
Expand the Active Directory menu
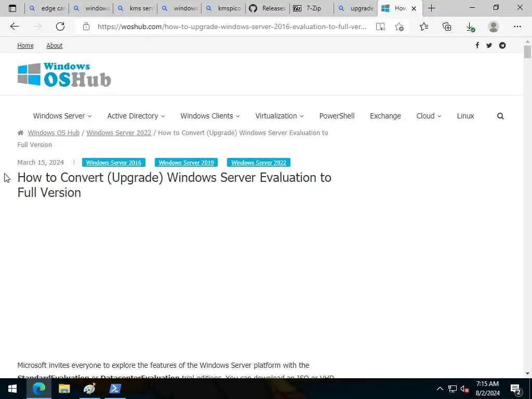click(136, 116)
